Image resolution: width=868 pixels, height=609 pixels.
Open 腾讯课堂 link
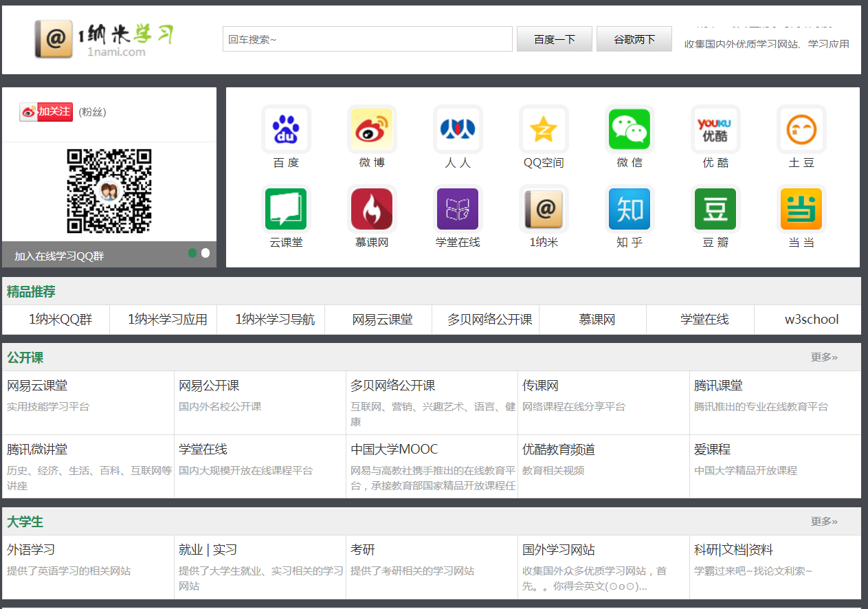(718, 386)
